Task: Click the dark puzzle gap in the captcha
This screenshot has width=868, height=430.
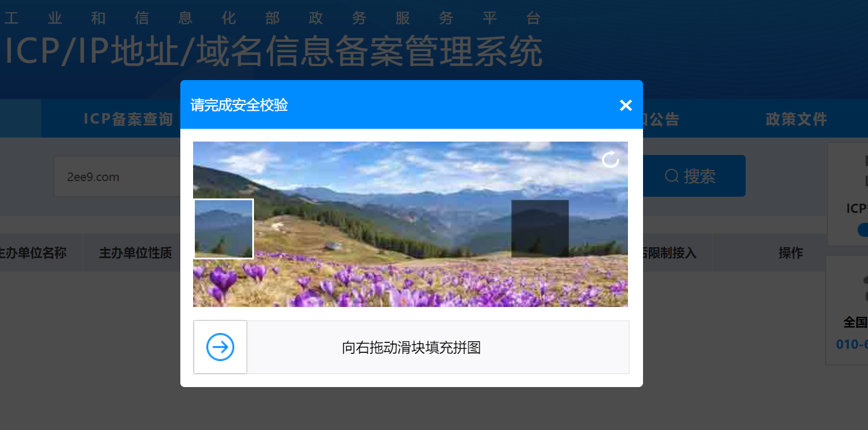Action: click(x=540, y=229)
